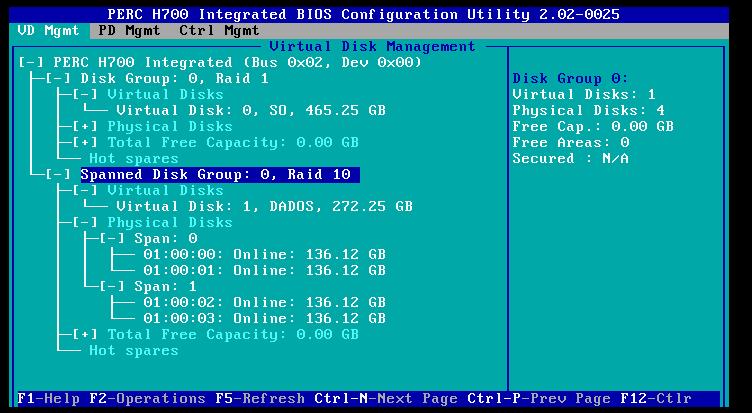Open the Ctrl Mgmt tab
This screenshot has height=413, width=752.
point(219,31)
